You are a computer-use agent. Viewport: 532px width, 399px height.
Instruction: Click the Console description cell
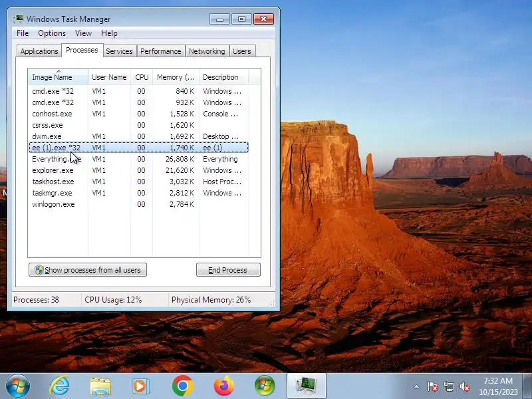(221, 114)
